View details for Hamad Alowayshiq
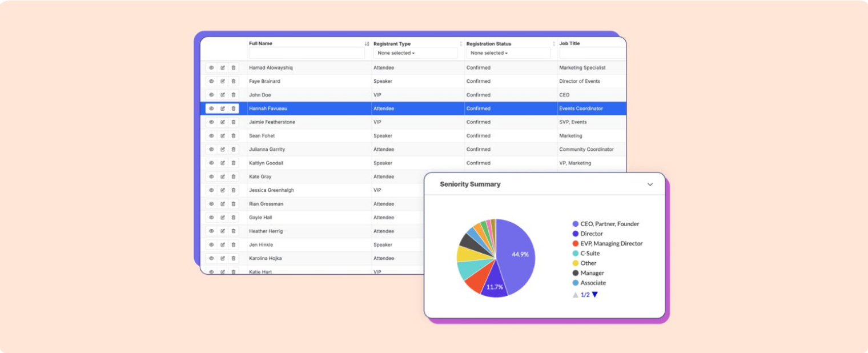 pos(211,67)
